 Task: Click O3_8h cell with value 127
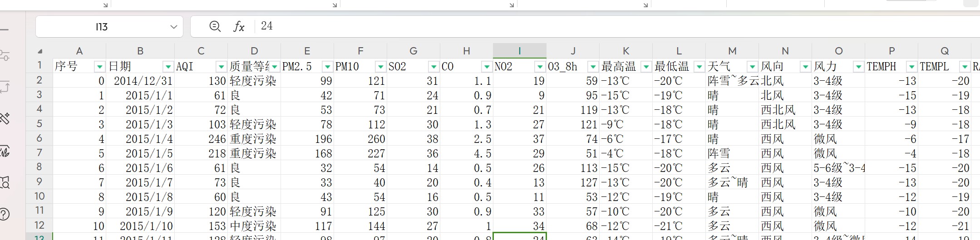(573, 182)
